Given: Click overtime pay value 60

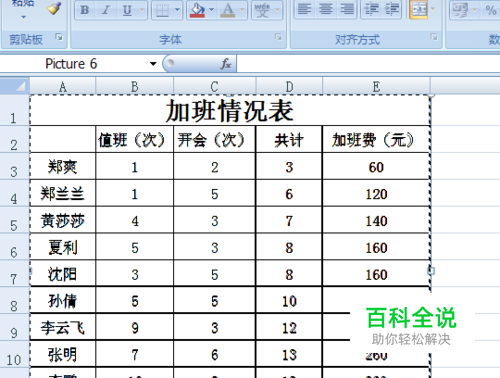Looking at the screenshot, I should tap(376, 167).
